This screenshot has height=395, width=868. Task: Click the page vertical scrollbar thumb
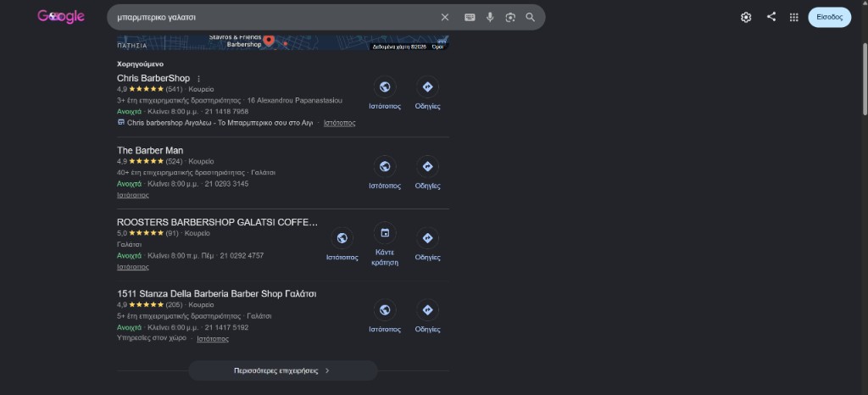click(x=864, y=77)
